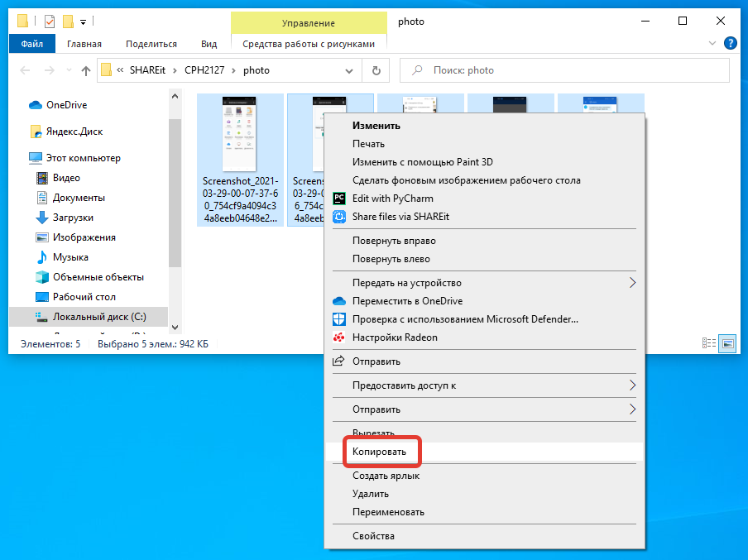Switch to large thumbnails view mode

click(727, 343)
